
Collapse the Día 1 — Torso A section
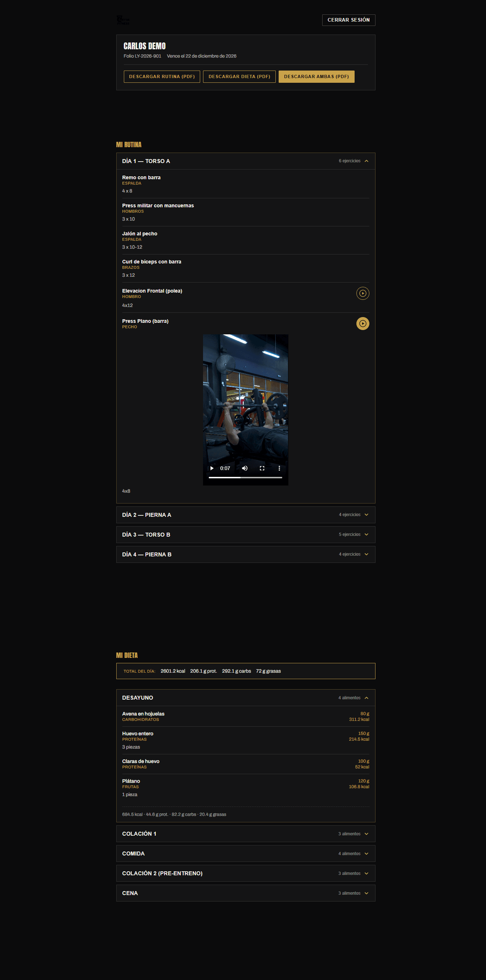[x=246, y=161]
